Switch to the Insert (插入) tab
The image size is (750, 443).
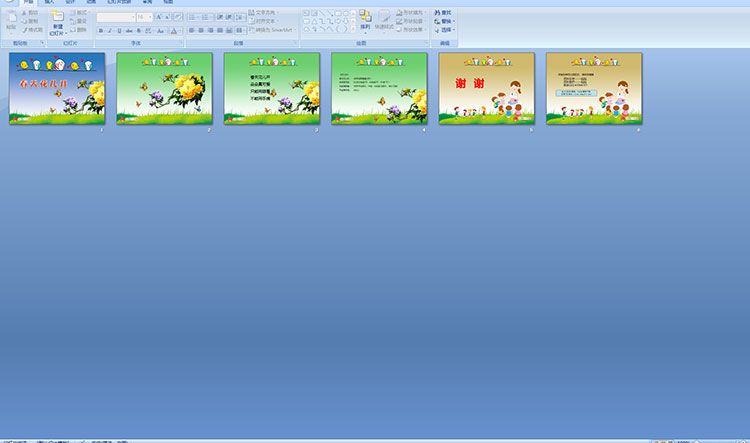click(49, 3)
